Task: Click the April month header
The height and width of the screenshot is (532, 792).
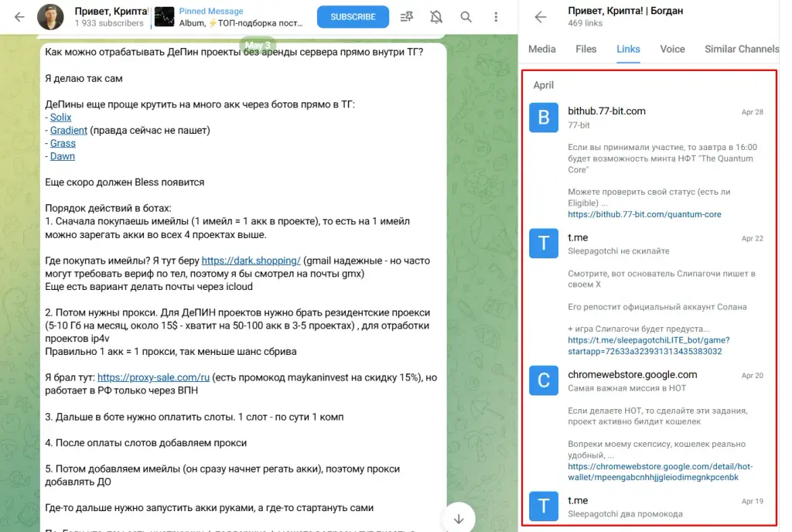Action: click(544, 85)
